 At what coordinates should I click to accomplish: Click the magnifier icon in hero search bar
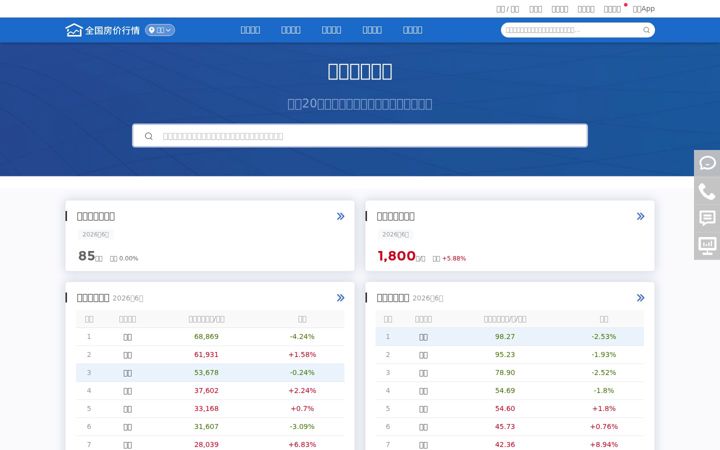[148, 136]
